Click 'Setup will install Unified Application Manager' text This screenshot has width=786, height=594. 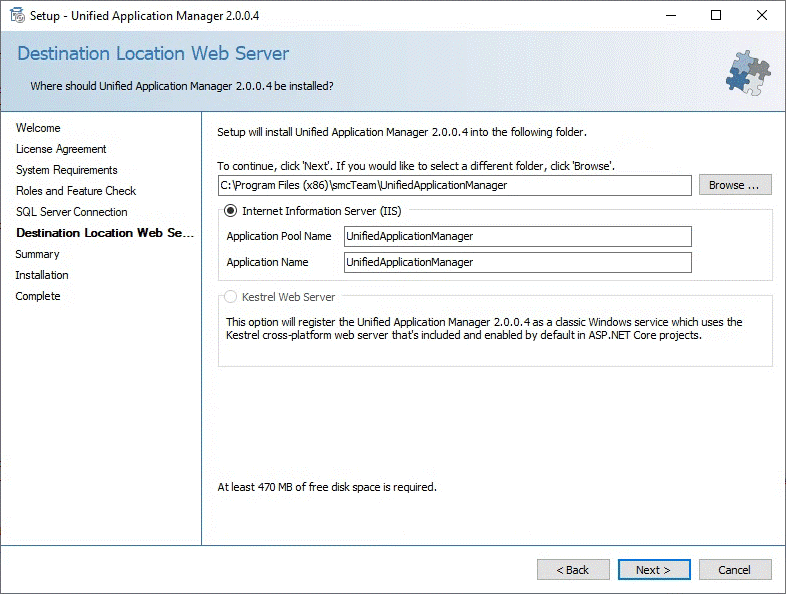click(402, 132)
